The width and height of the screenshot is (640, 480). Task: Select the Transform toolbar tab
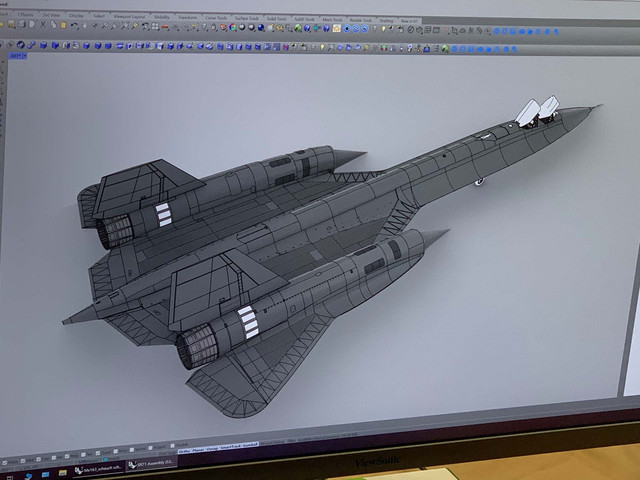(x=187, y=18)
